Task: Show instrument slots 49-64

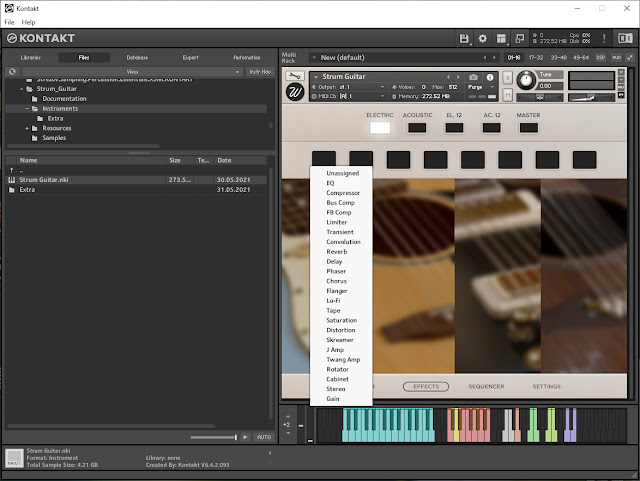Action: (x=581, y=58)
